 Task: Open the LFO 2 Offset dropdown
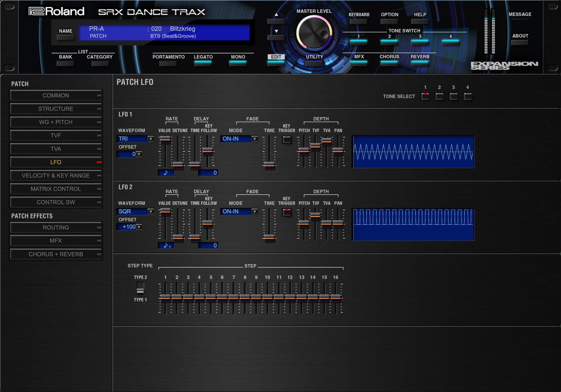139,227
